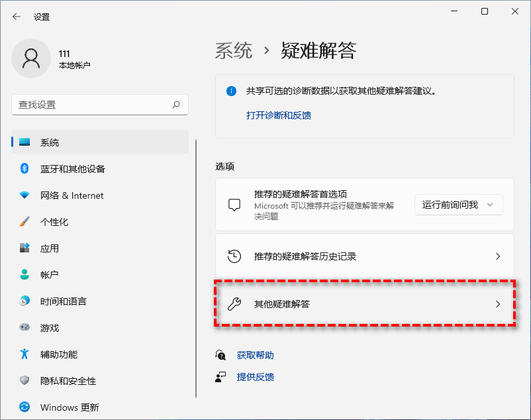Open Network & Internet via its globe icon

(23, 195)
